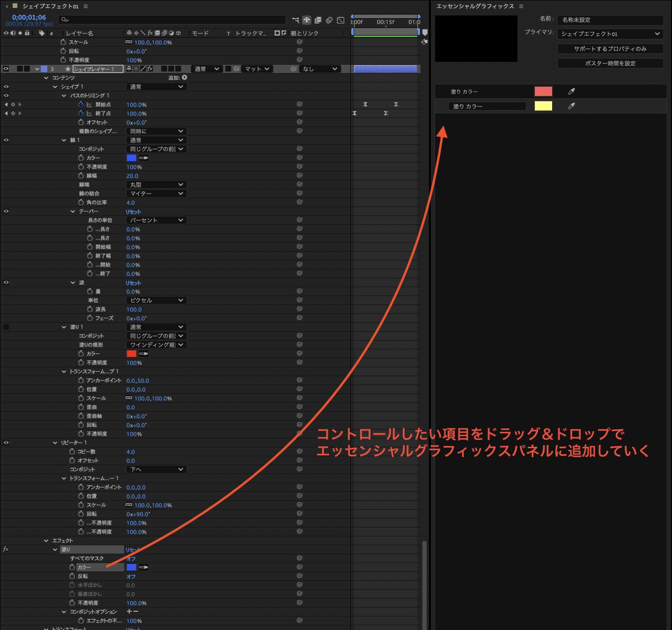Click stopwatch beside 角の比率
The height and width of the screenshot is (630, 672).
click(x=81, y=202)
